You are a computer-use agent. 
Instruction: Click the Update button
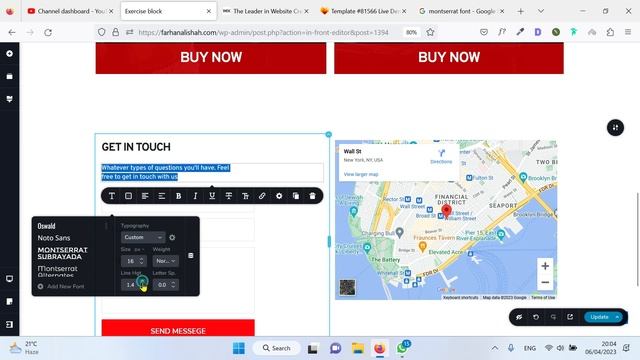tap(599, 317)
